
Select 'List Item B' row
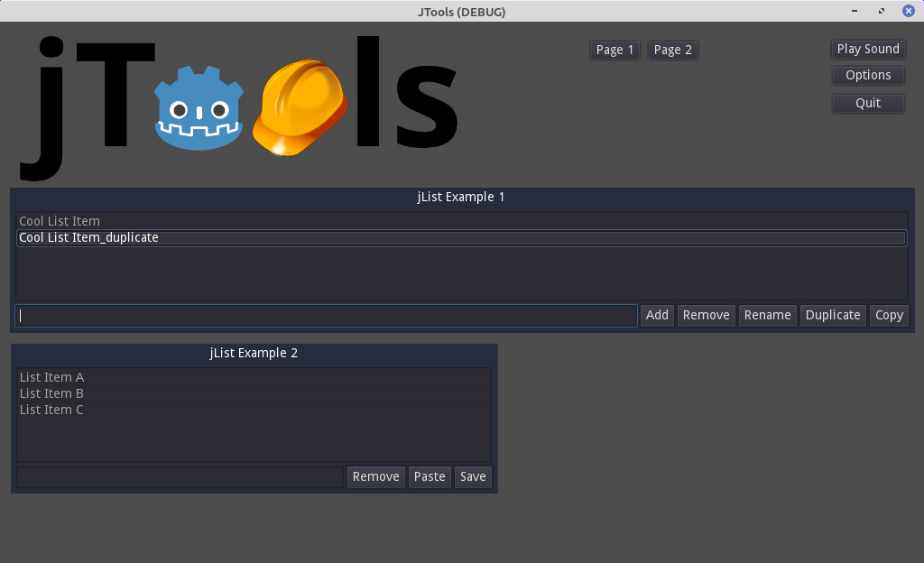pyautogui.click(x=254, y=394)
